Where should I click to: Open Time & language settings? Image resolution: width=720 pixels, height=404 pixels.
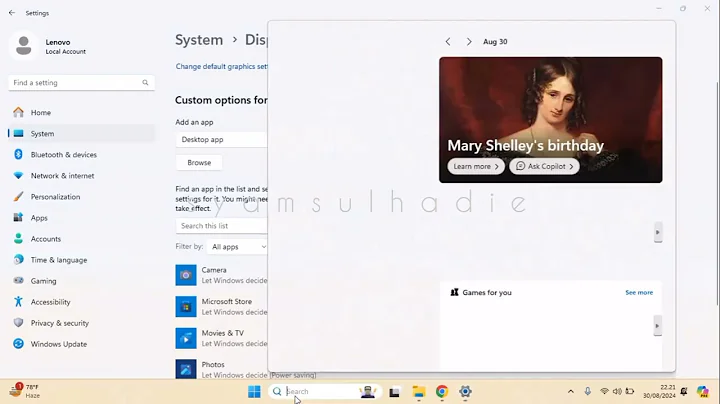(x=81, y=260)
